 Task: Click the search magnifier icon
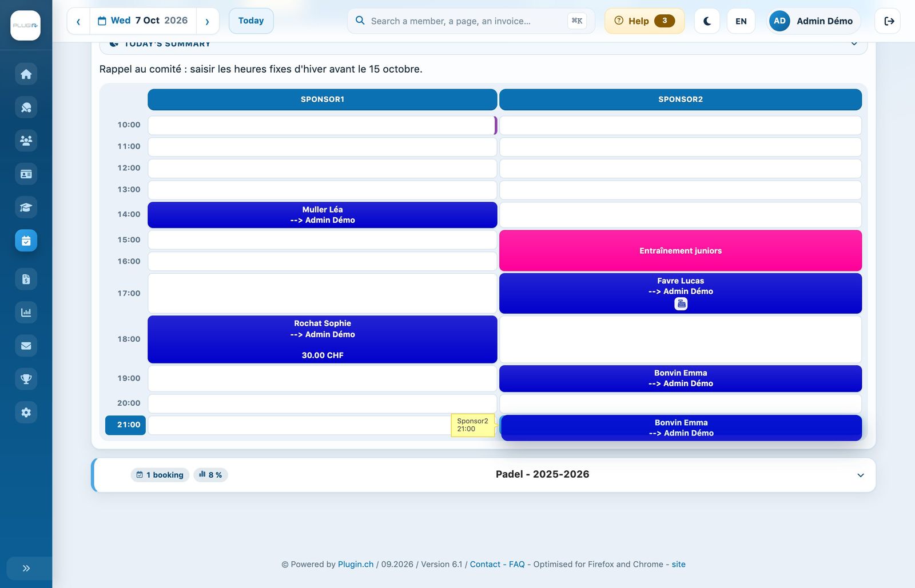coord(360,21)
